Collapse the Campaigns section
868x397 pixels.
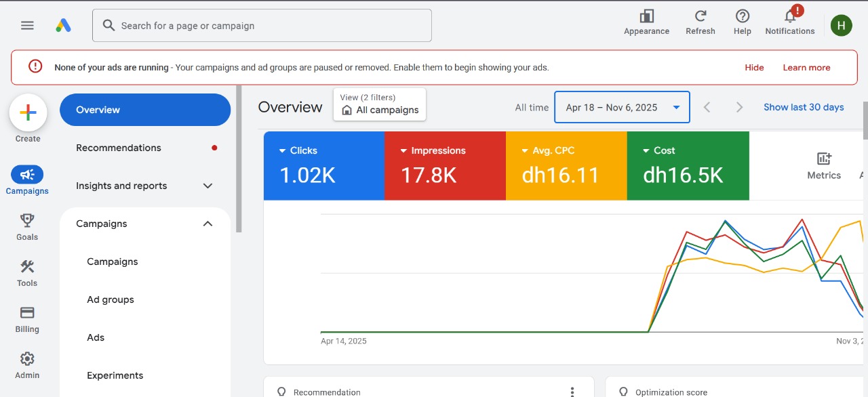(x=207, y=223)
